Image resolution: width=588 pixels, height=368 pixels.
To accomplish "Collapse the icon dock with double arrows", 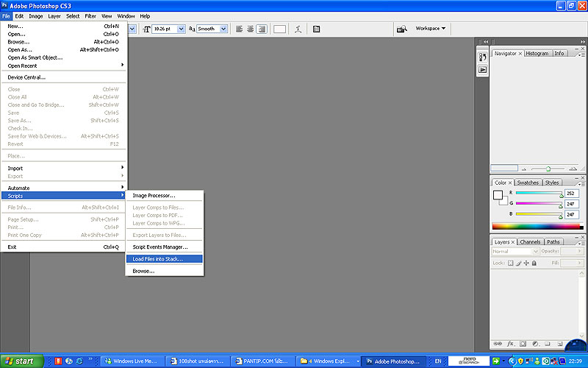I will 486,42.
